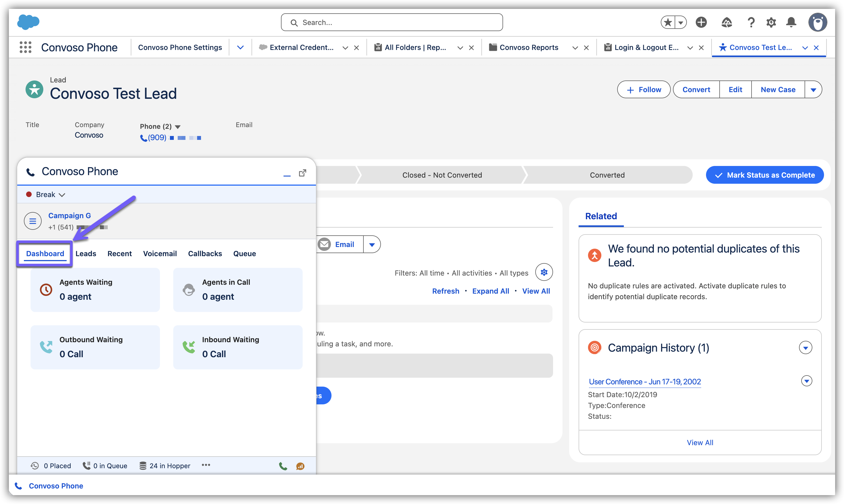Open the App Launcher grid icon
Image resolution: width=844 pixels, height=504 pixels.
click(x=26, y=47)
